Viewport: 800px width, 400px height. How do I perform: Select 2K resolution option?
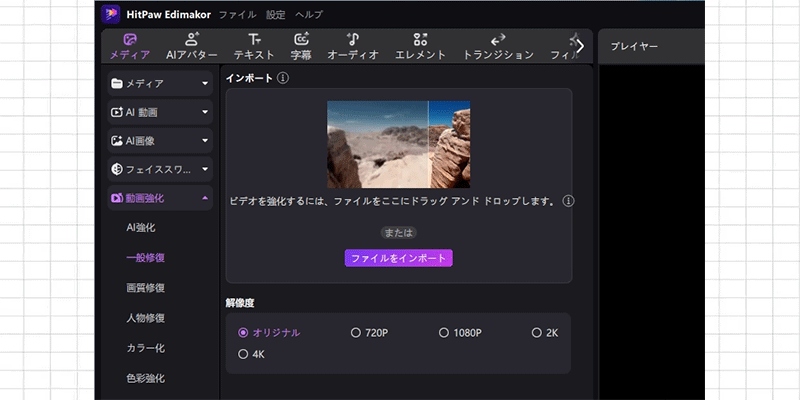coord(545,333)
